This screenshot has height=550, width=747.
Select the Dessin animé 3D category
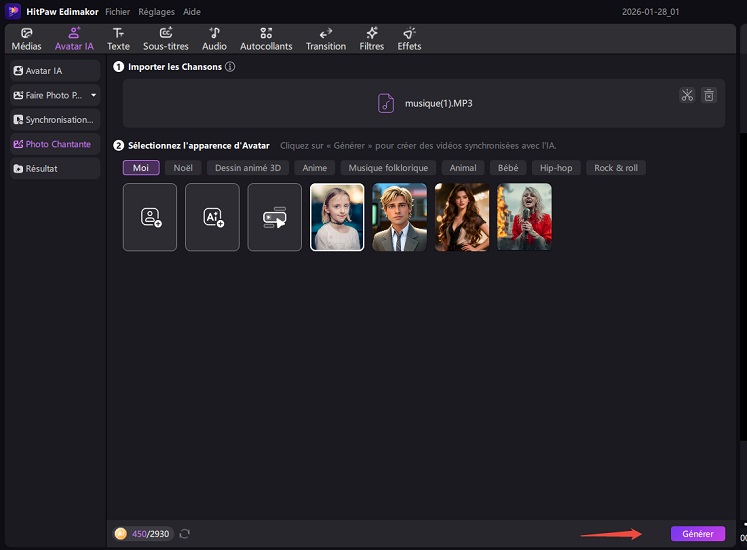(247, 168)
